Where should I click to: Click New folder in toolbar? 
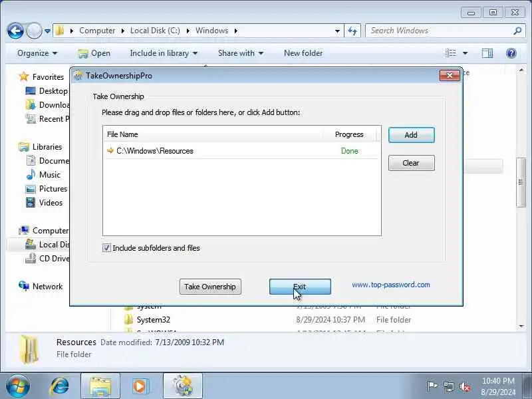tap(303, 53)
